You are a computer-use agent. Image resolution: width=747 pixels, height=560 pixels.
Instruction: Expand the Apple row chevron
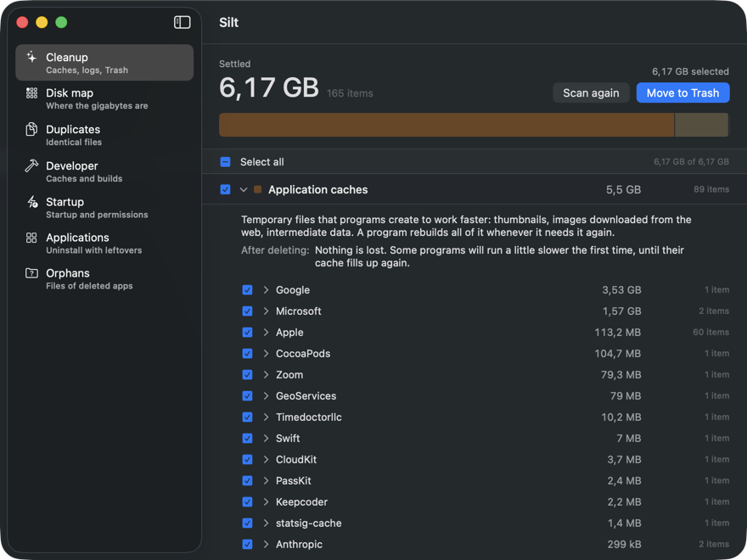pyautogui.click(x=266, y=333)
